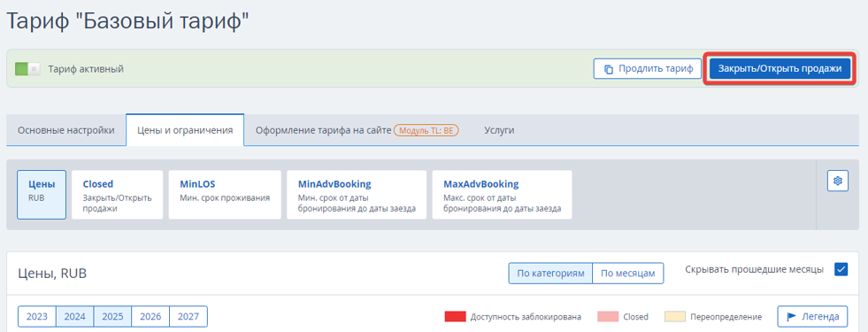The image size is (868, 332).
Task: Click the 'Доступность заблокирована' legend text
Action: 526,317
